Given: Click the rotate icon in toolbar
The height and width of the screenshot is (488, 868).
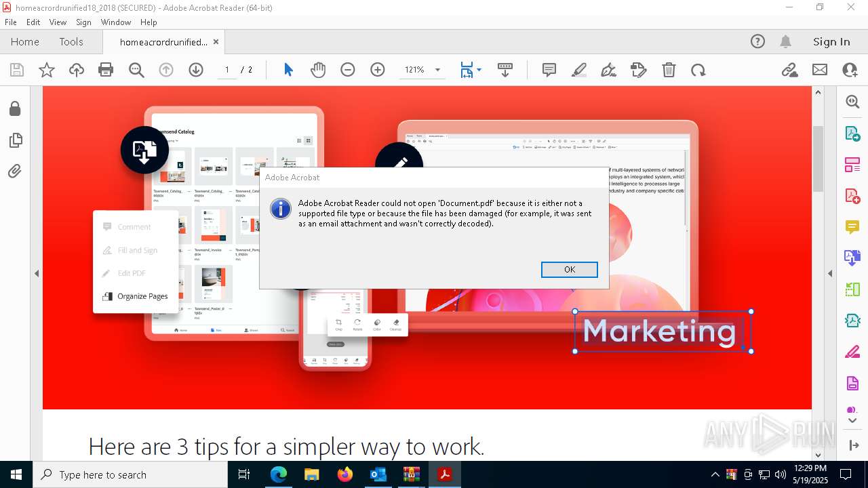Looking at the screenshot, I should point(698,70).
